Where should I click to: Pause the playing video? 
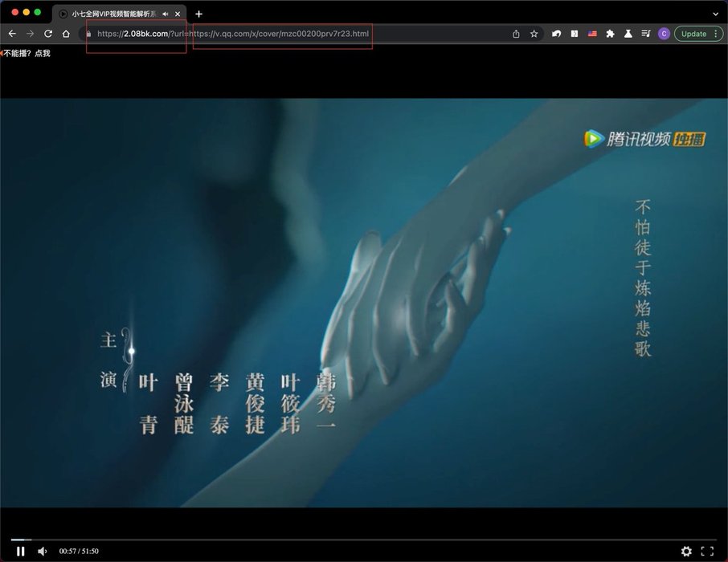21,551
